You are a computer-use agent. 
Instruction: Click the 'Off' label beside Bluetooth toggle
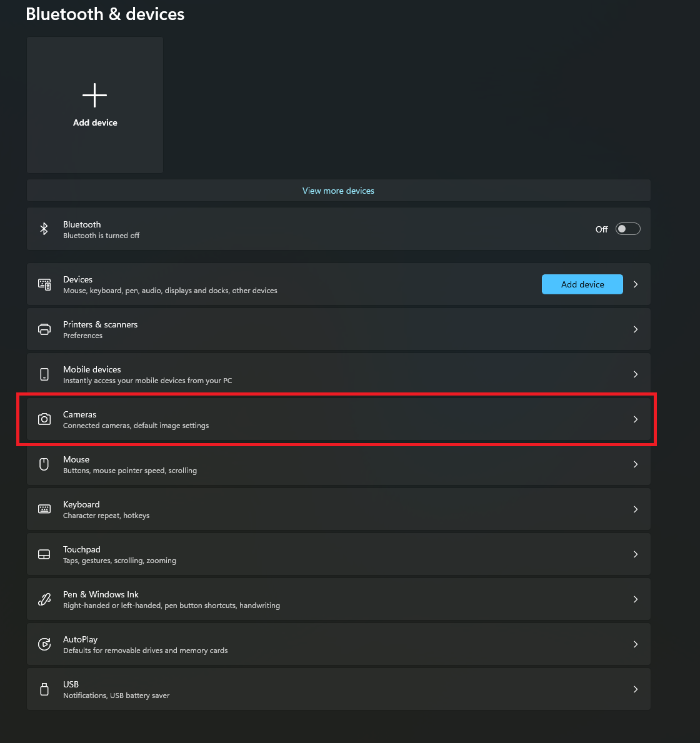pos(601,229)
